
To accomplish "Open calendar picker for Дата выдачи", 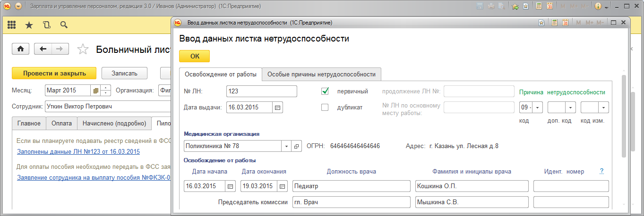I will tap(278, 108).
